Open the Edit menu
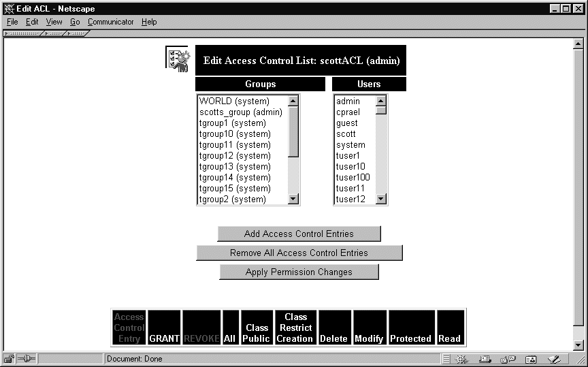This screenshot has width=588, height=367. pyautogui.click(x=32, y=22)
